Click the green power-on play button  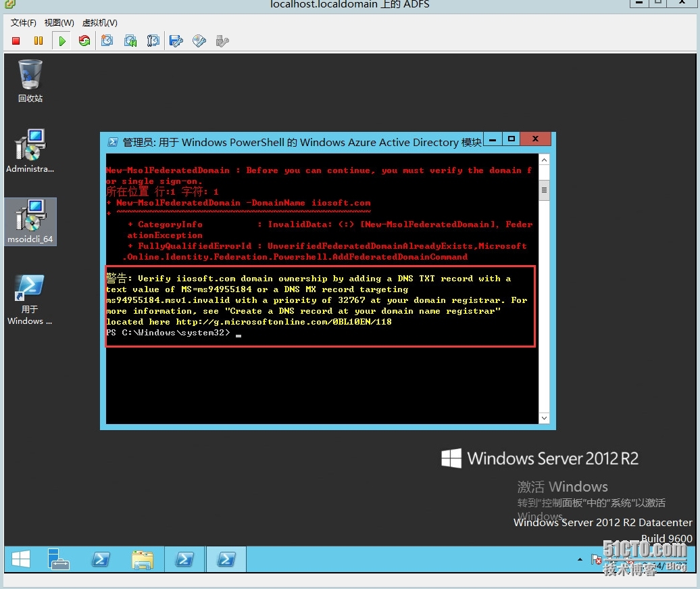coord(62,41)
